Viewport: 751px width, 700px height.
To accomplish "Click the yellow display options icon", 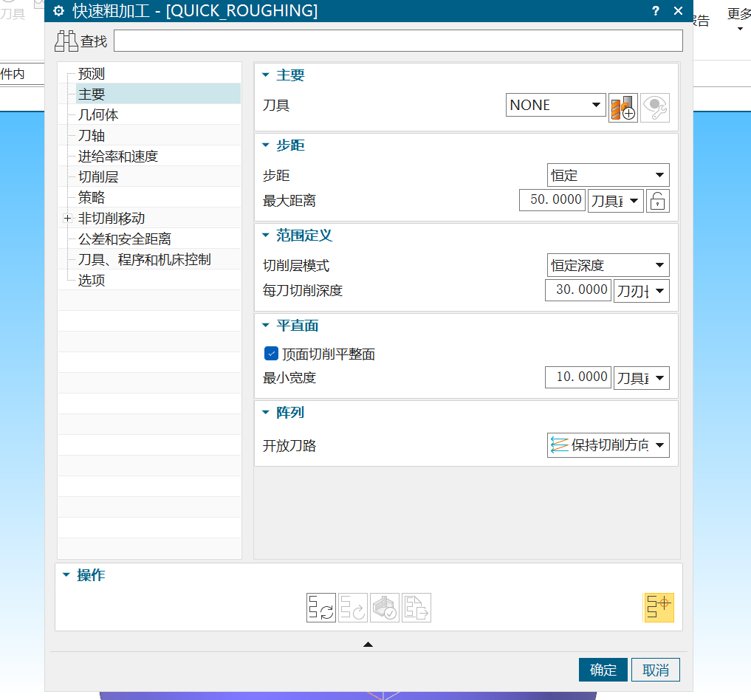I will tap(659, 608).
